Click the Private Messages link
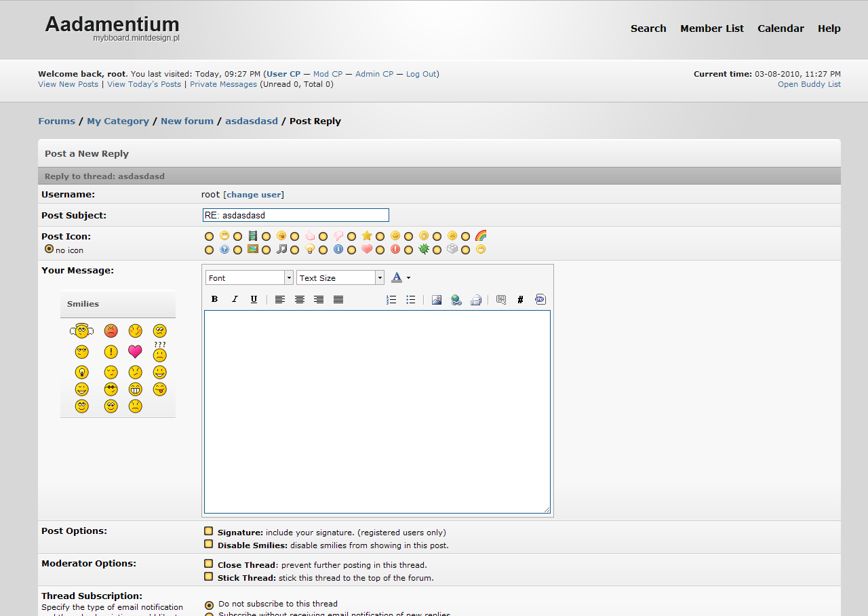 click(x=223, y=84)
